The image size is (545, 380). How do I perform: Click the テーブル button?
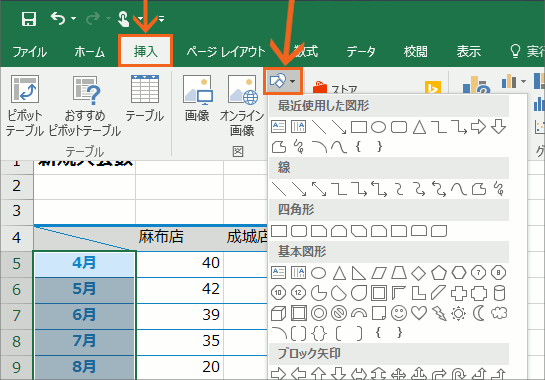tap(145, 99)
